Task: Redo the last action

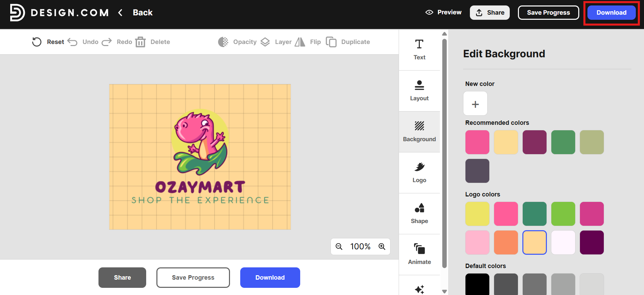Action: point(117,42)
